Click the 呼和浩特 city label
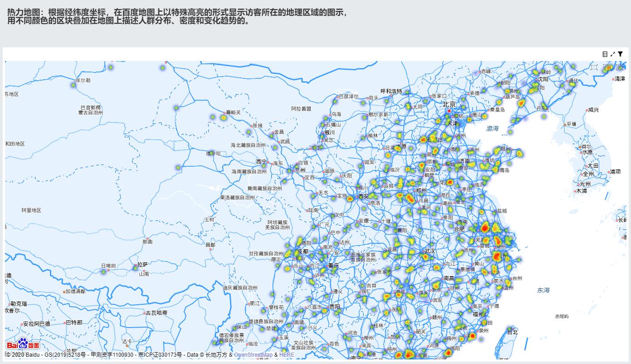631x364 pixels. (x=391, y=91)
